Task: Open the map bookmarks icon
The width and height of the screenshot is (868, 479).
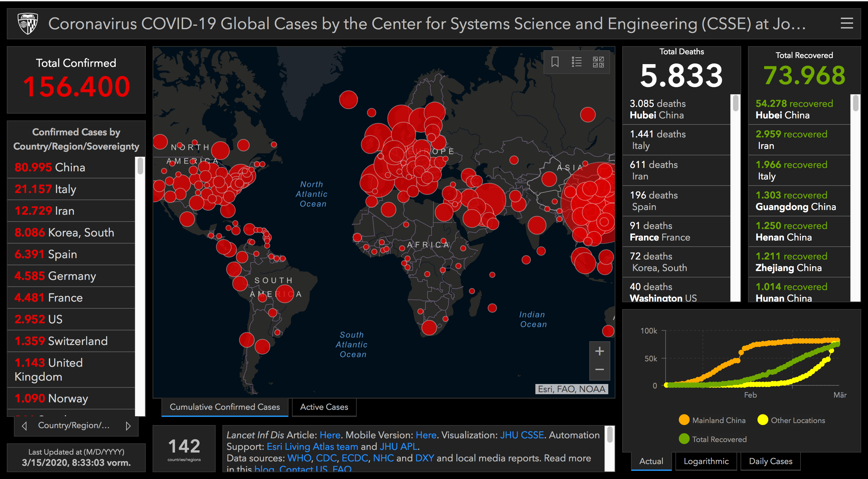Action: tap(555, 62)
